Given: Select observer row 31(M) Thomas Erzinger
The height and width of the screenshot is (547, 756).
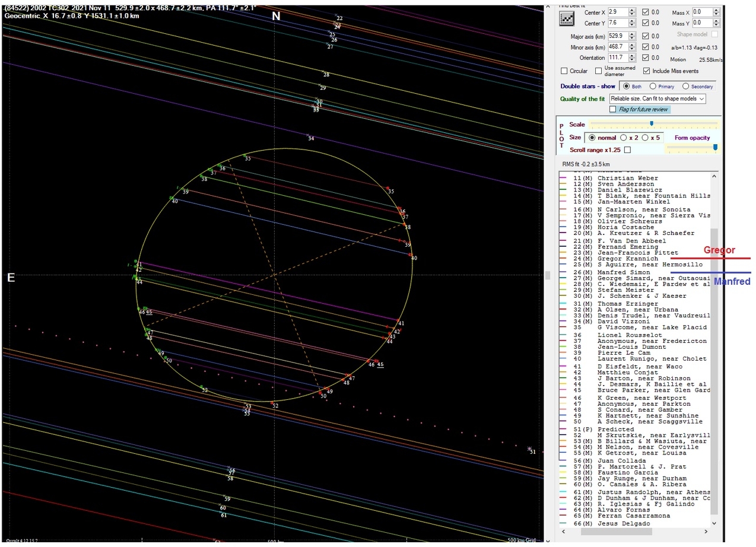Looking at the screenshot, I should point(634,304).
